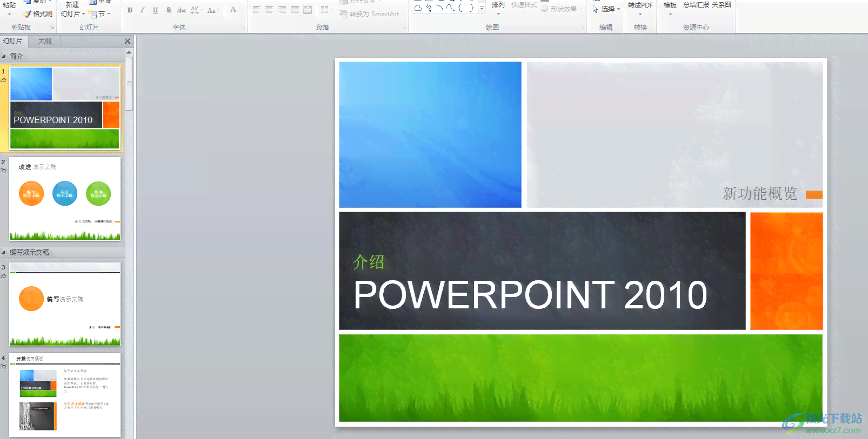Toggle italic text formatting
The image size is (868, 439).
[x=142, y=10]
